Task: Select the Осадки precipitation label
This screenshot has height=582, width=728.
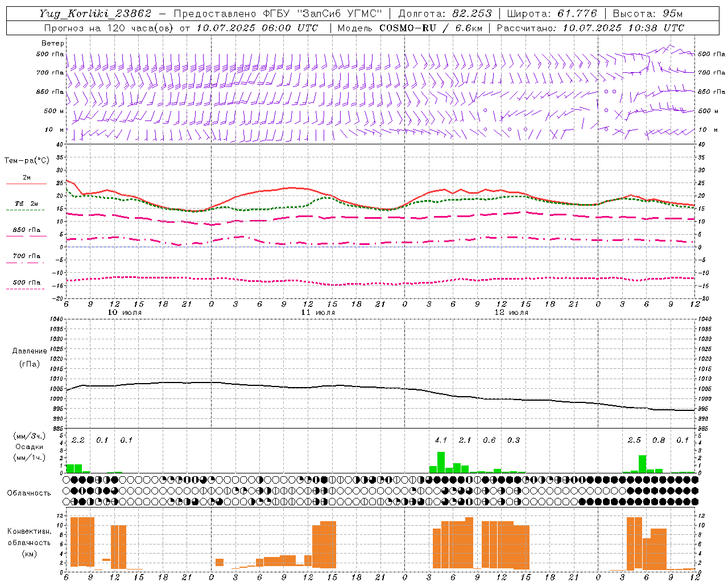Action: pos(29,447)
